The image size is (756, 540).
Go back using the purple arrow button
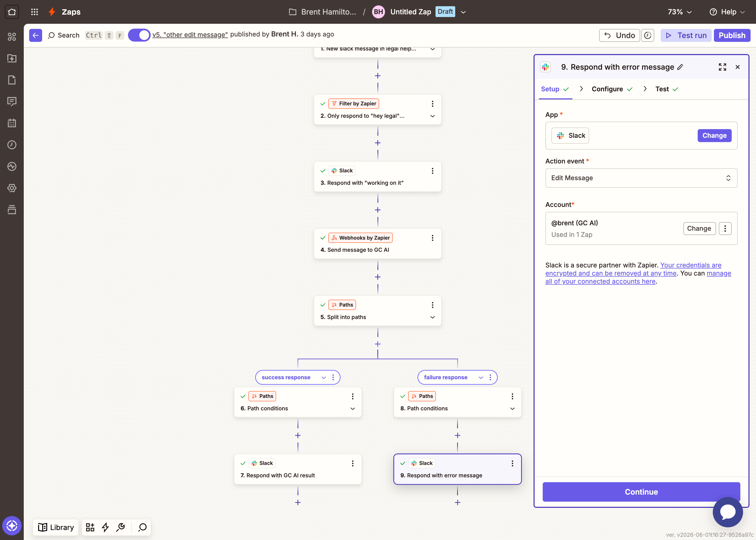36,35
